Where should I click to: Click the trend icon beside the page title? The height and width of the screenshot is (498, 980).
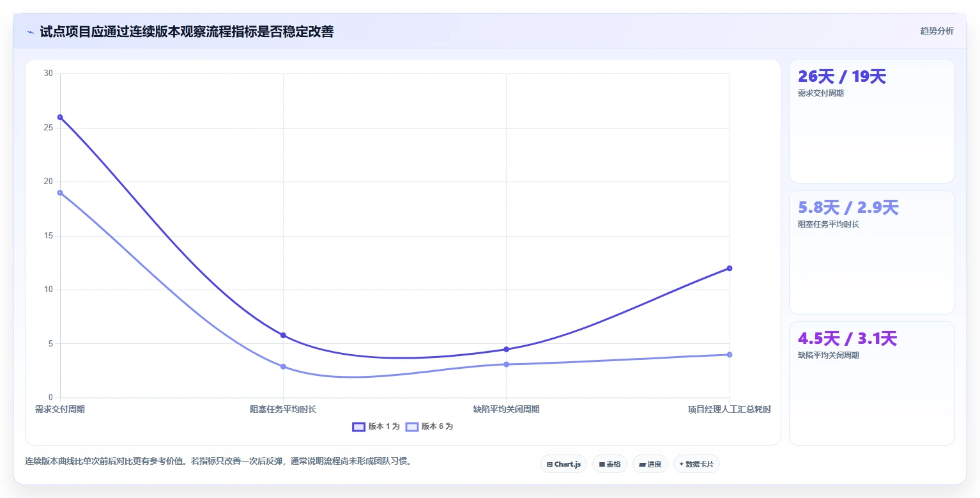(31, 32)
